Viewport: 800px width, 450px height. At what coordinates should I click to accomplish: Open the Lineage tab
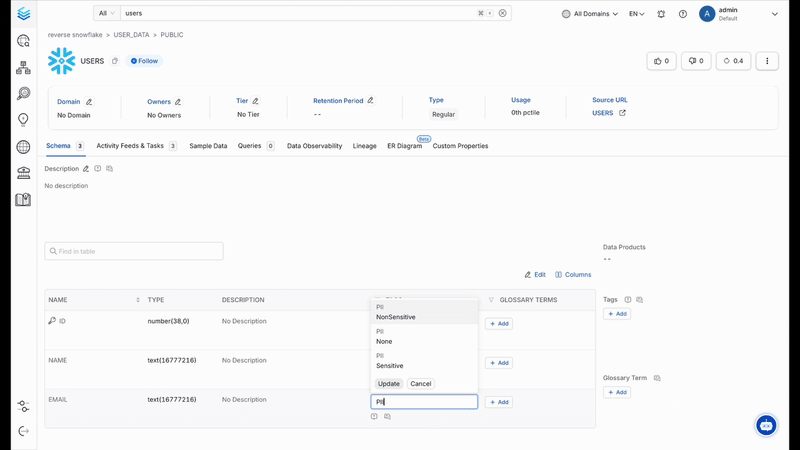[x=365, y=146]
